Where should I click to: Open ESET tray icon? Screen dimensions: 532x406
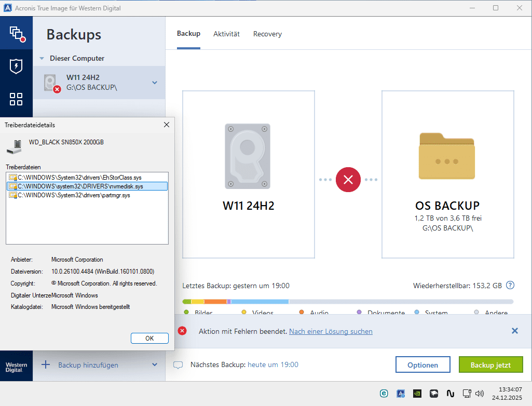pos(384,394)
